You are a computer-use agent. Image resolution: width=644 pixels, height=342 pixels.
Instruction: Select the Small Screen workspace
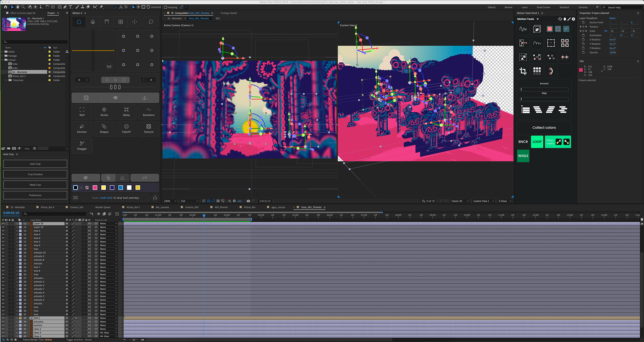[543, 7]
